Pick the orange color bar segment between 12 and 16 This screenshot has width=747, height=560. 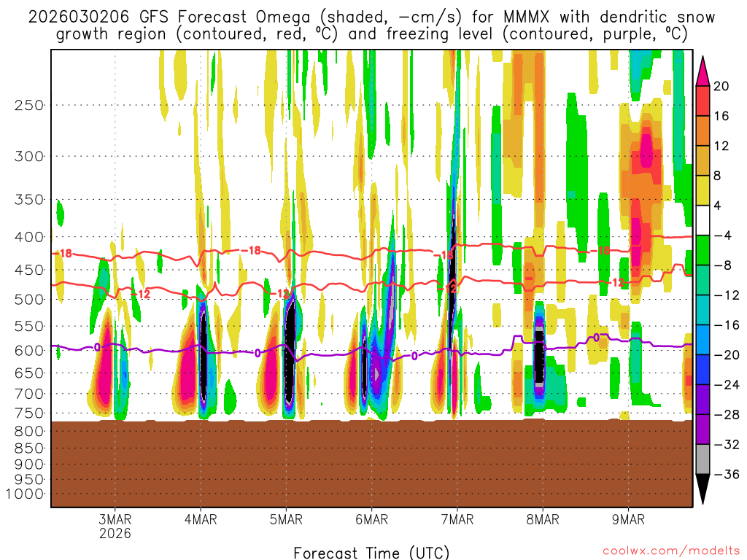coord(704,131)
